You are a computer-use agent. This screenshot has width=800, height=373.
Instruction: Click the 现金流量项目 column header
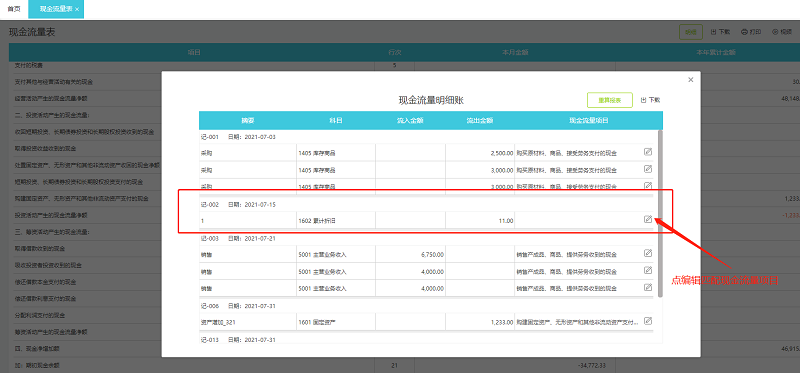(589, 120)
